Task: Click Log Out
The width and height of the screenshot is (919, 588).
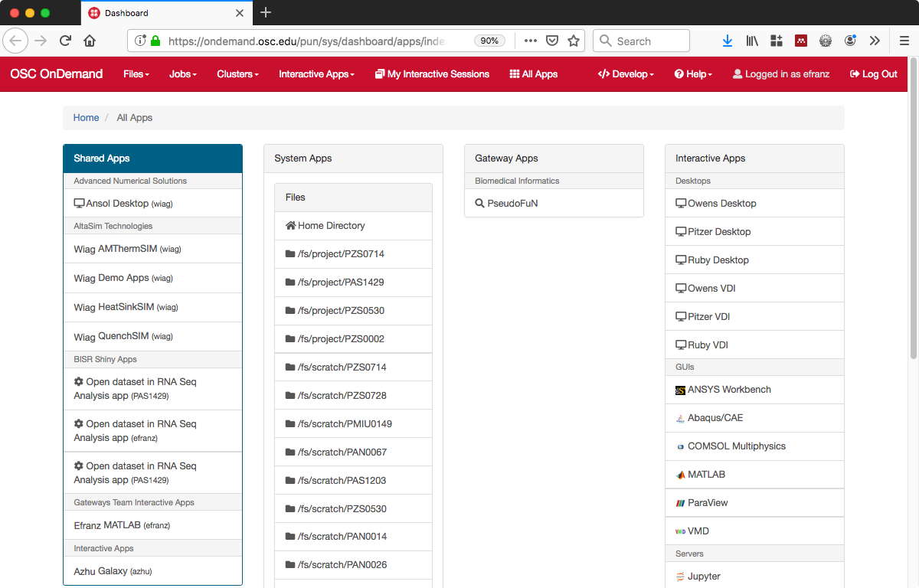Action: (x=873, y=74)
